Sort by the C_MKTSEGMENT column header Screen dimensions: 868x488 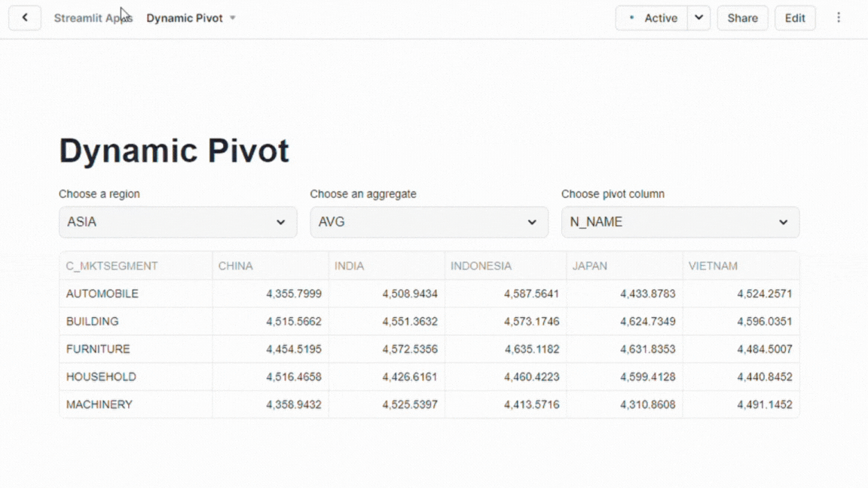(x=112, y=266)
